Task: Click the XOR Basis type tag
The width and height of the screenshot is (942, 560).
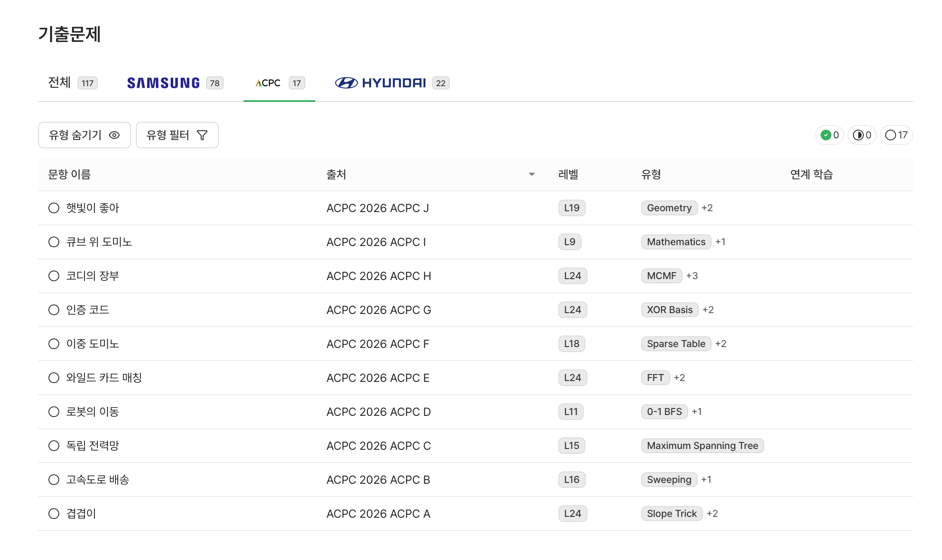Action: 670,310
